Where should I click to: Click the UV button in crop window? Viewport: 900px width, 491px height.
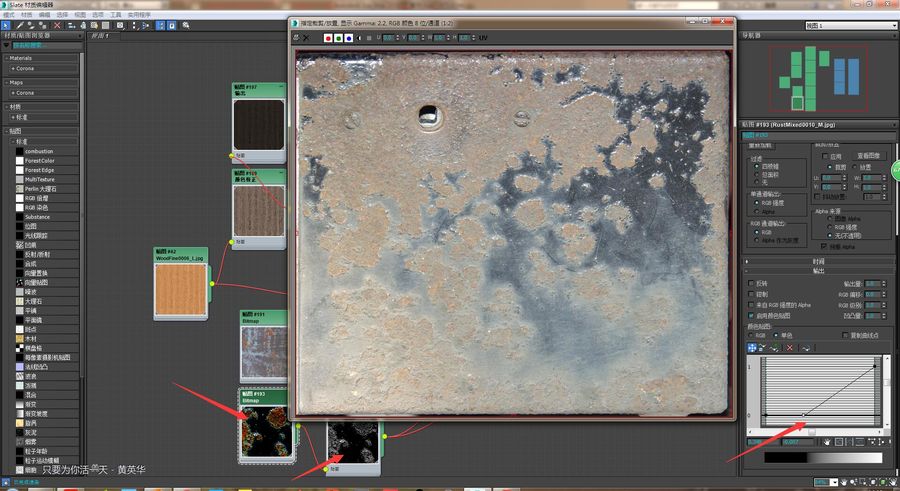pyautogui.click(x=483, y=38)
